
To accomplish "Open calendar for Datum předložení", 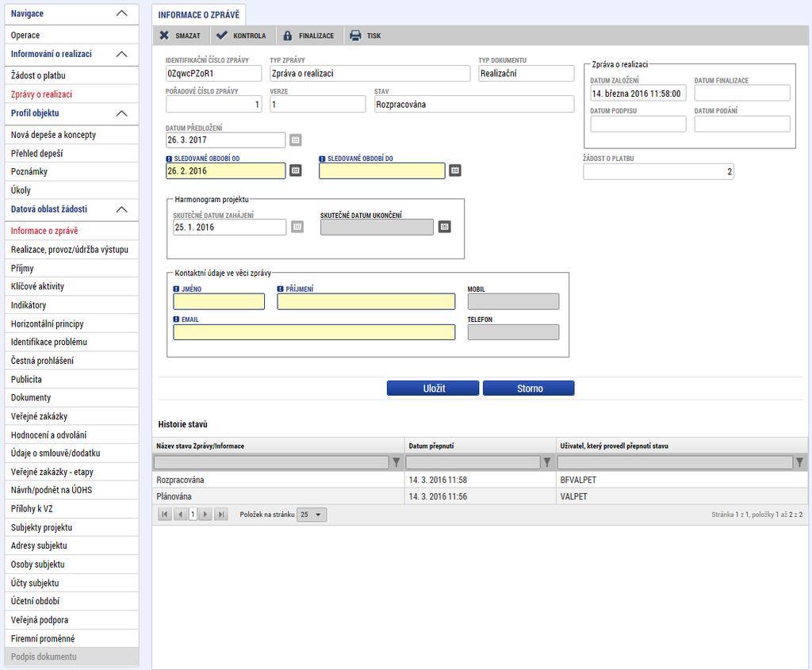I will [295, 140].
